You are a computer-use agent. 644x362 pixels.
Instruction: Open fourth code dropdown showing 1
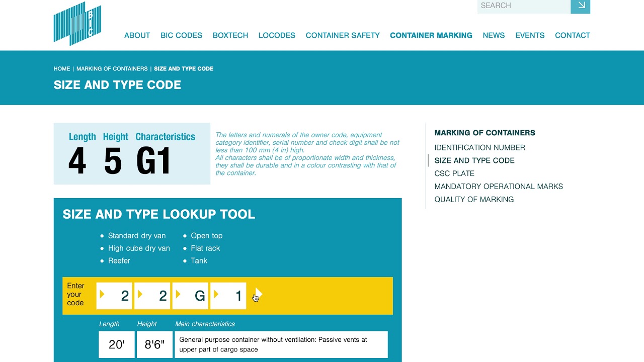tap(228, 296)
